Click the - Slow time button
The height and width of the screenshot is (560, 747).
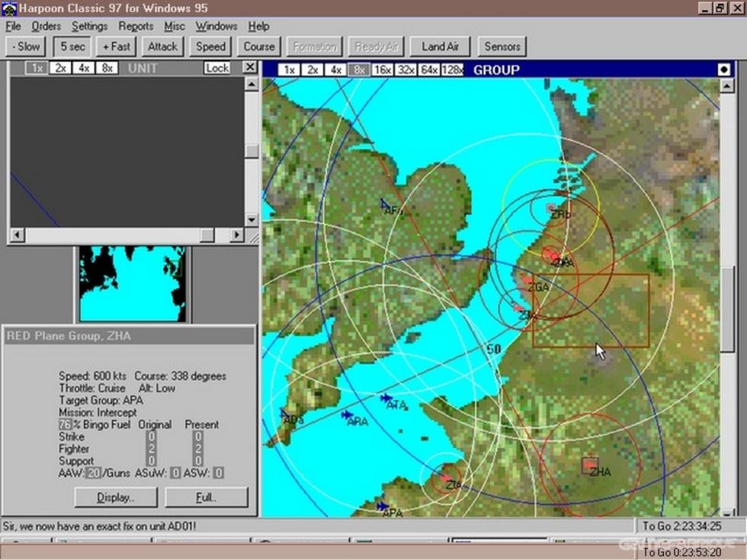pos(26,46)
